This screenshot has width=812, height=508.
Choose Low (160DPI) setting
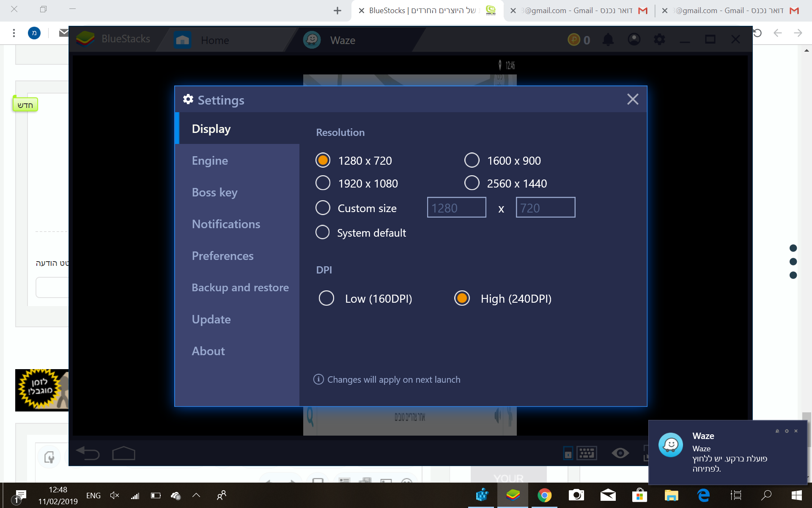click(326, 298)
